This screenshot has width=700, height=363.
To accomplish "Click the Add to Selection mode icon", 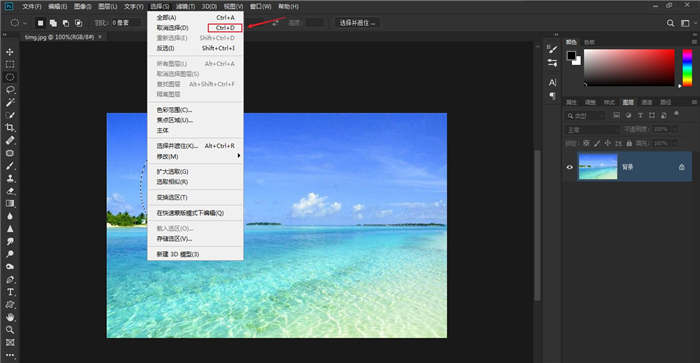I will click(x=53, y=23).
